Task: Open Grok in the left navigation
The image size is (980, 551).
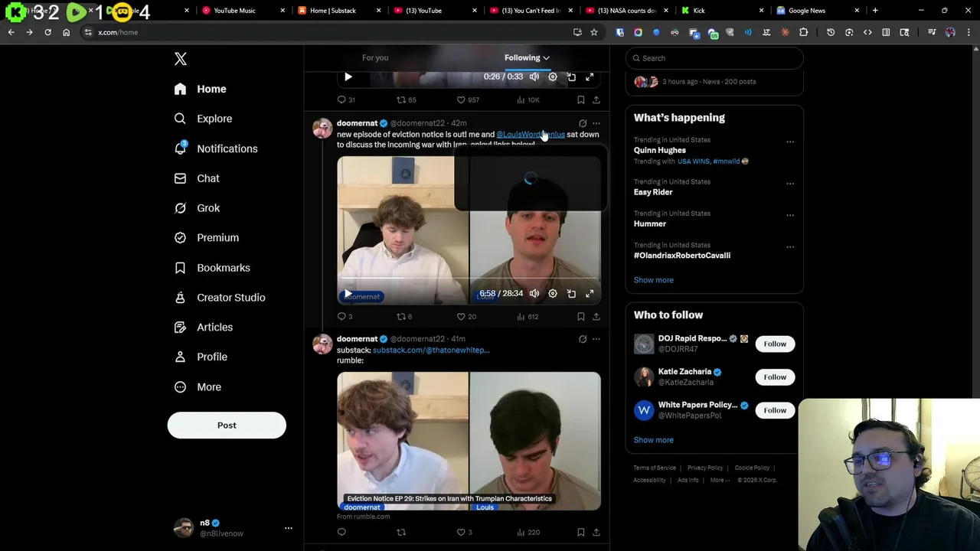Action: (197, 208)
